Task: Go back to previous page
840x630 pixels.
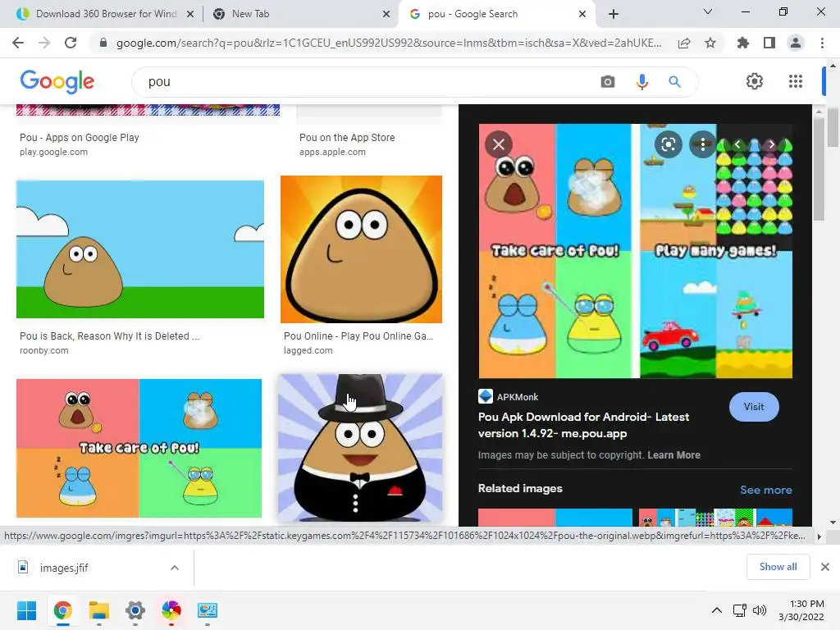Action: (18, 43)
